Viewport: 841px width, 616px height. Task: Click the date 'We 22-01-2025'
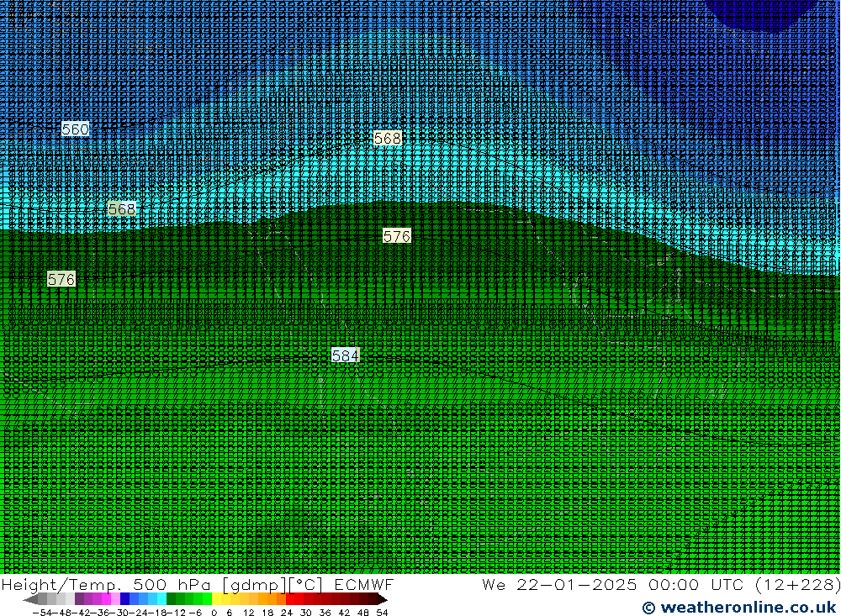(559, 584)
